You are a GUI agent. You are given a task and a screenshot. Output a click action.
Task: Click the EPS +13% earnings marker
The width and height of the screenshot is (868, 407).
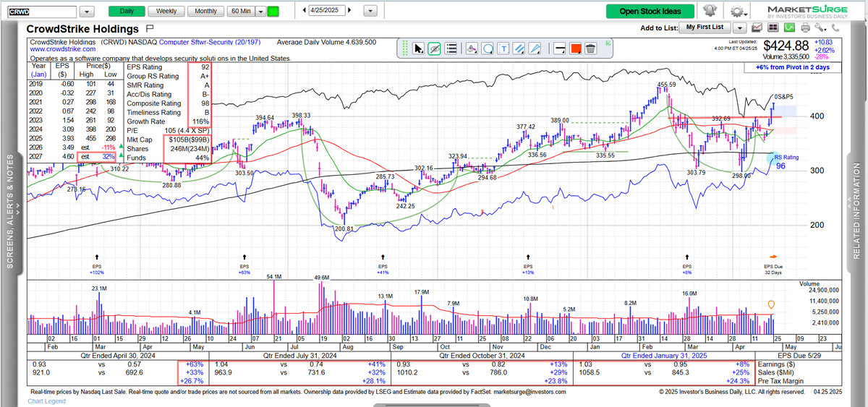tap(529, 265)
